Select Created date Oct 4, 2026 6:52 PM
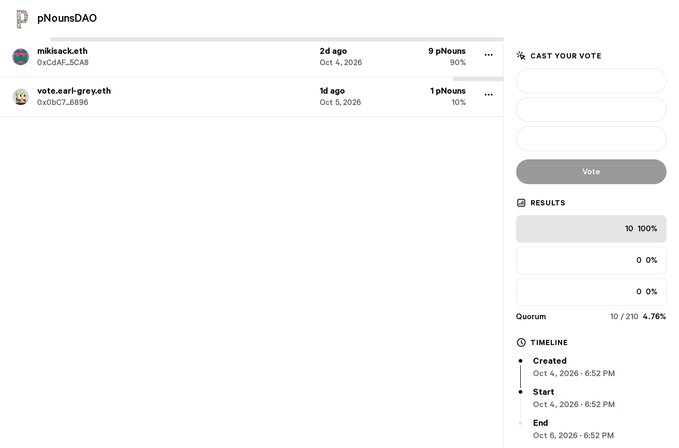Screen dimensions: 679x448 pos(574,373)
